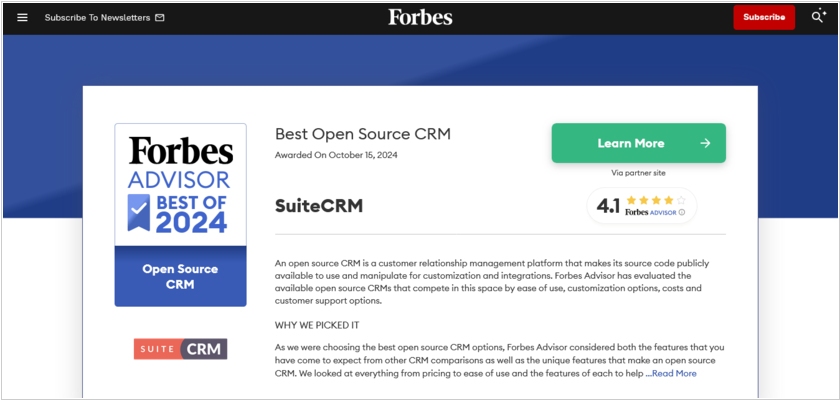Click the yellow rating stars
The width and height of the screenshot is (840, 400).
pos(656,200)
